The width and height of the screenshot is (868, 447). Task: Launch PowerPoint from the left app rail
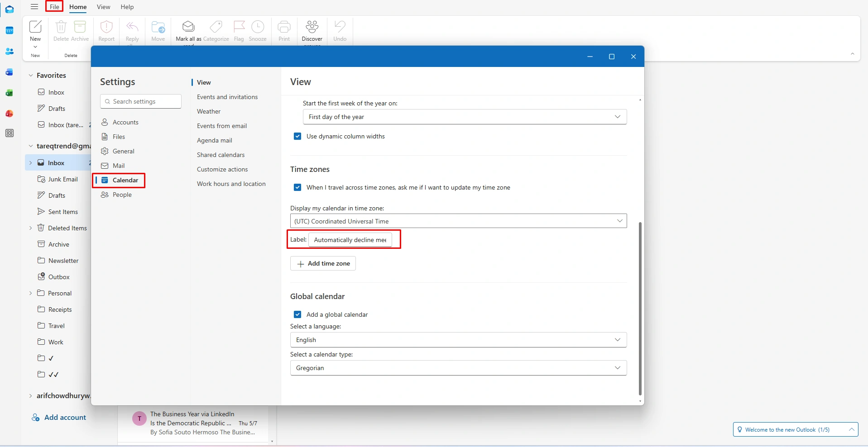[x=10, y=114]
